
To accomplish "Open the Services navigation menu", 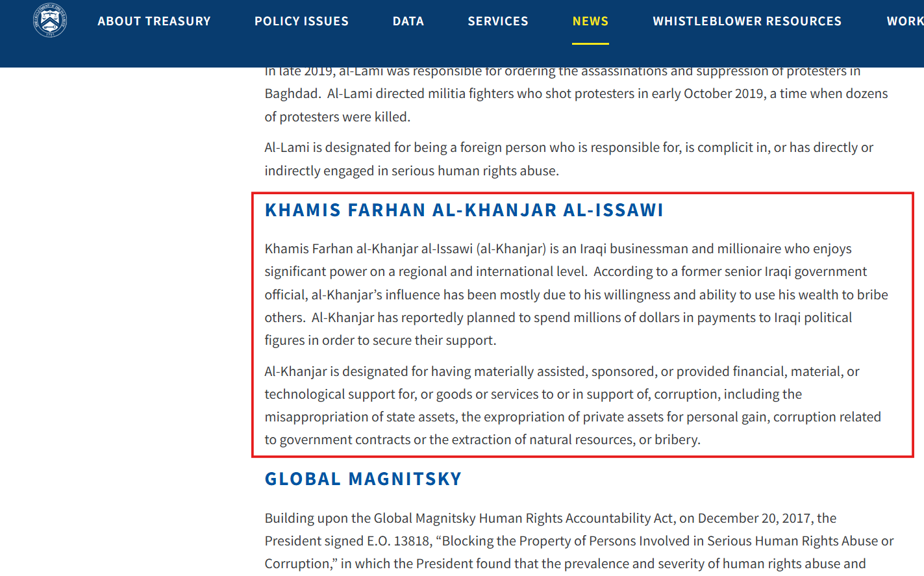I will coord(498,21).
